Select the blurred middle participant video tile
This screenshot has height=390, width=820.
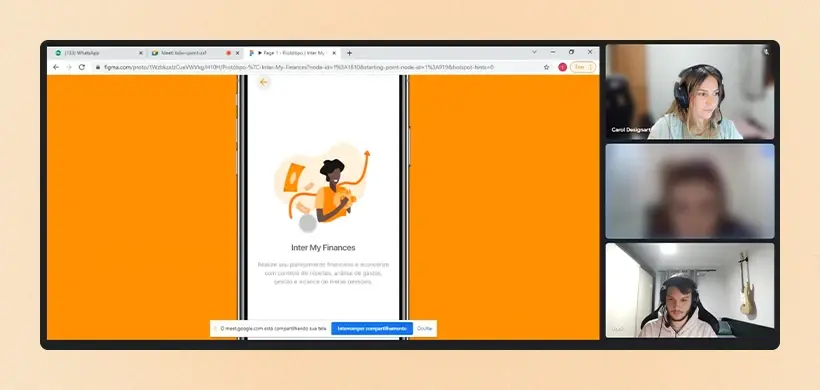[x=690, y=191]
